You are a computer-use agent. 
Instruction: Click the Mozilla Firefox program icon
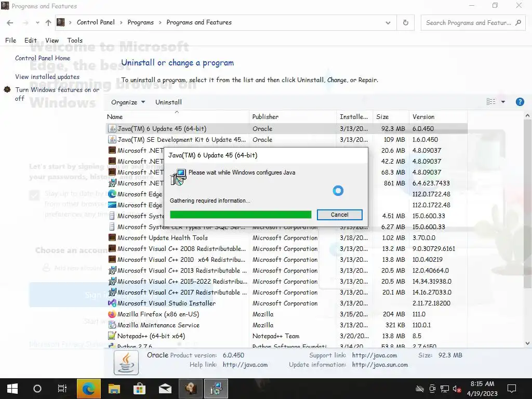coord(112,314)
